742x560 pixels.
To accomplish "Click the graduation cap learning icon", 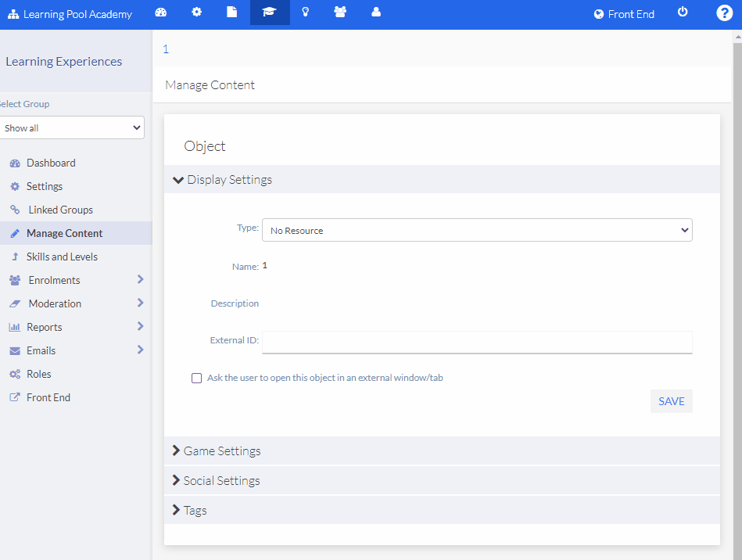I will click(x=269, y=13).
